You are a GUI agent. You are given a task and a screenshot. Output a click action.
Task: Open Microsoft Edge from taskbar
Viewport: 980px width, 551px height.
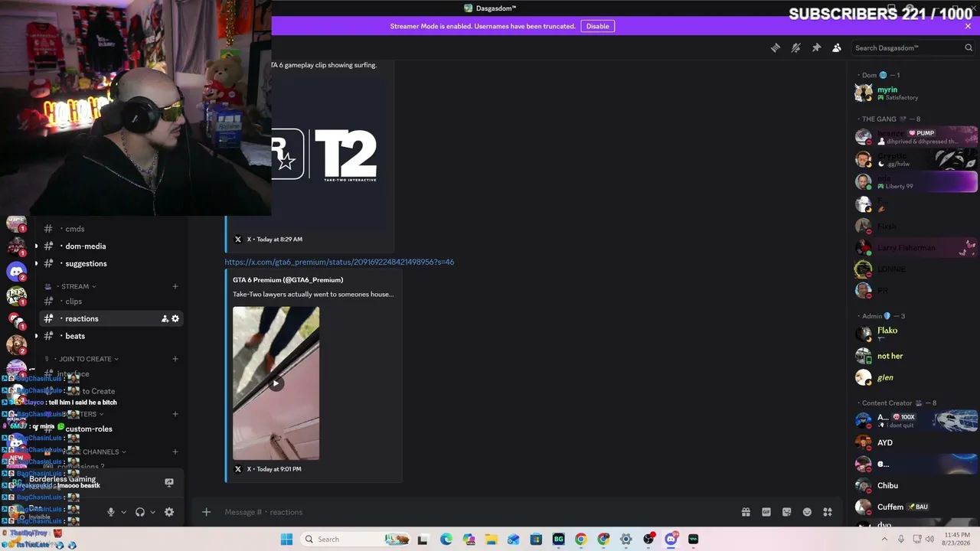446,540
